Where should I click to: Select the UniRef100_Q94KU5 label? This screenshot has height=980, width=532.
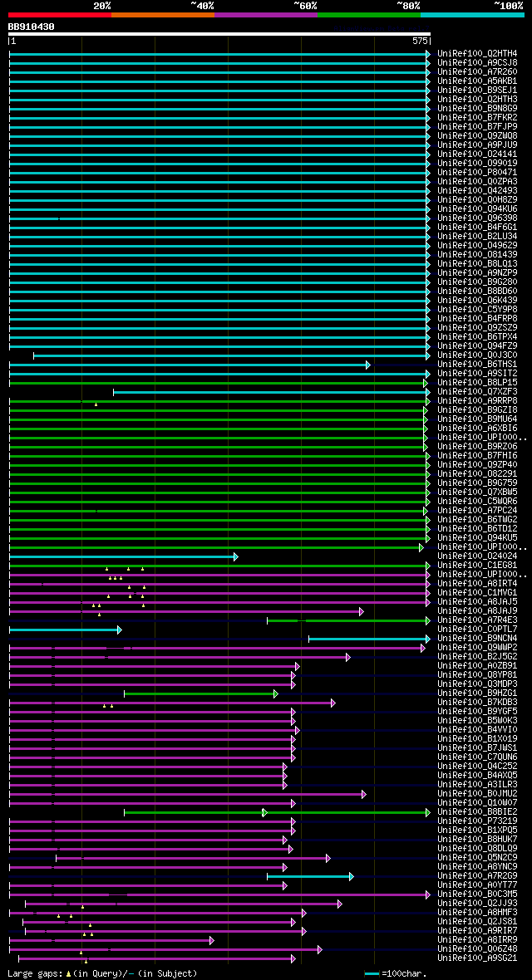[x=477, y=537]
